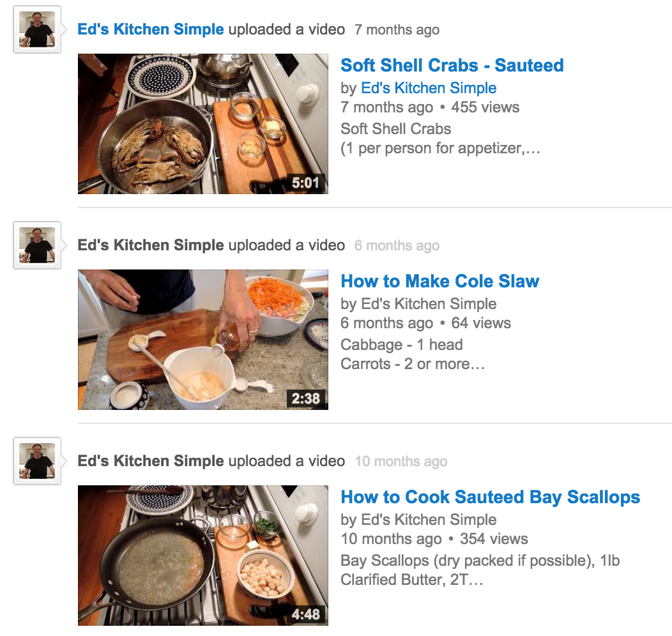Click Ed's Kitchen Simple heading above Cole Slaw
The image size is (672, 636).
tap(150, 245)
